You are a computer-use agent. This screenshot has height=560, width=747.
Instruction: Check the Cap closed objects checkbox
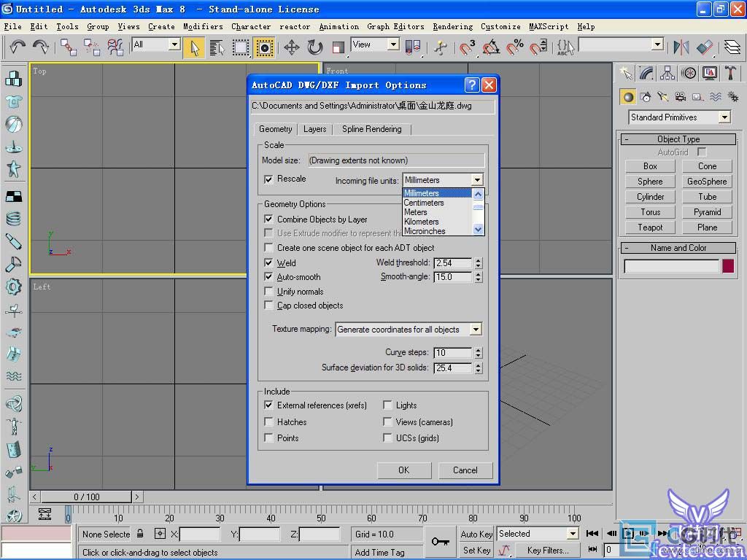[268, 306]
